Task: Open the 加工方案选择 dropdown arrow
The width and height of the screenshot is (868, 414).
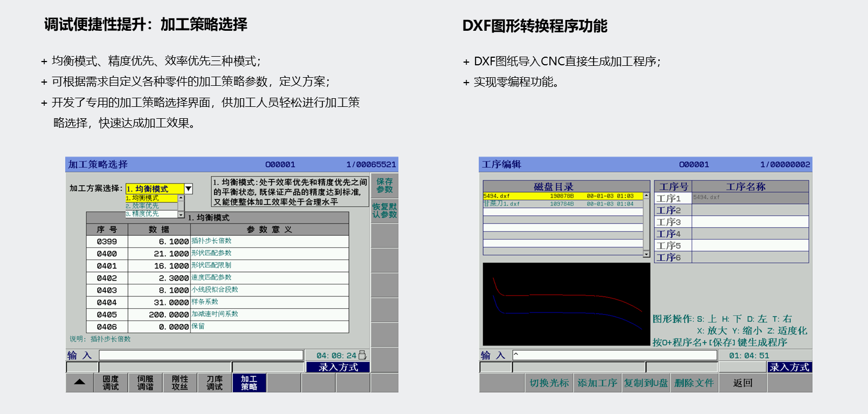Action: [188, 188]
